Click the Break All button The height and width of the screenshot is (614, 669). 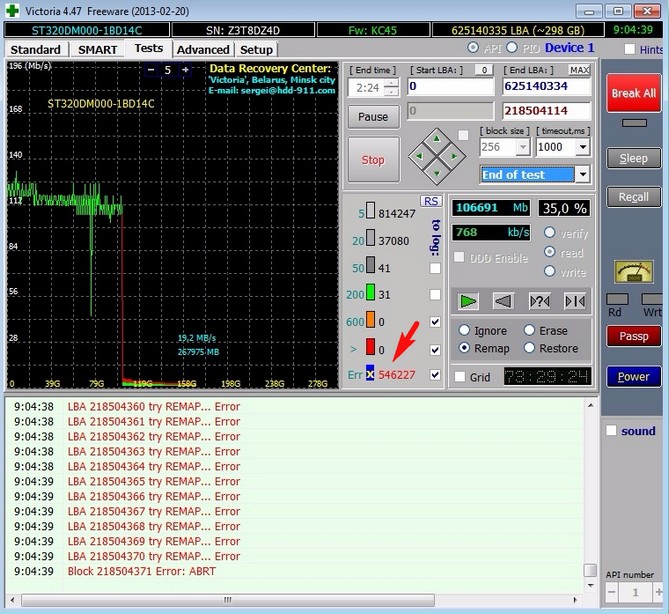(633, 93)
